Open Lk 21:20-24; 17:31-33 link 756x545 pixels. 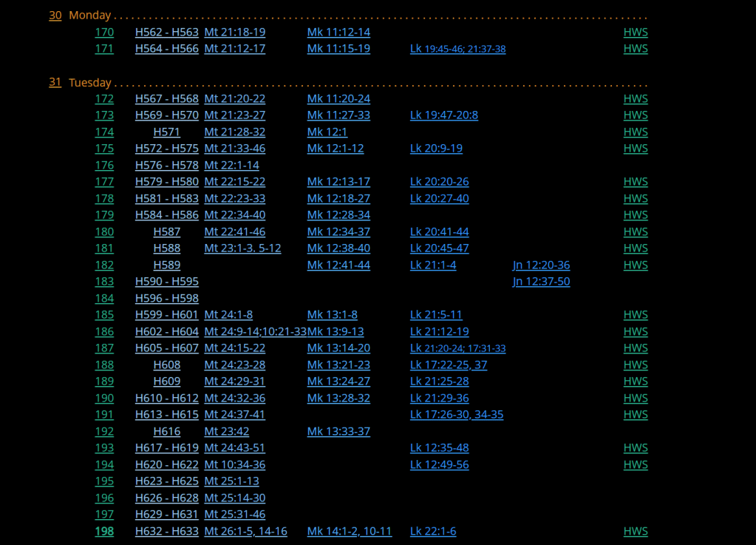(x=457, y=348)
